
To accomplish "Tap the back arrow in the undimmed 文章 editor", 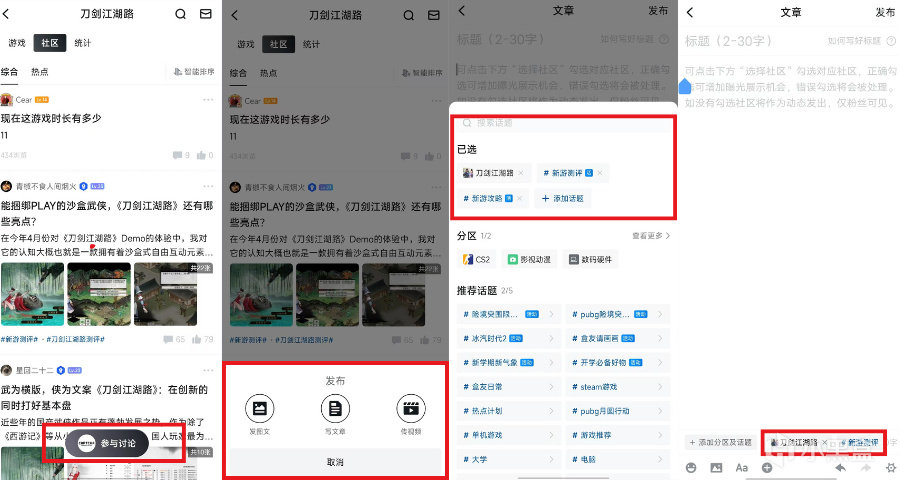I will tap(690, 12).
